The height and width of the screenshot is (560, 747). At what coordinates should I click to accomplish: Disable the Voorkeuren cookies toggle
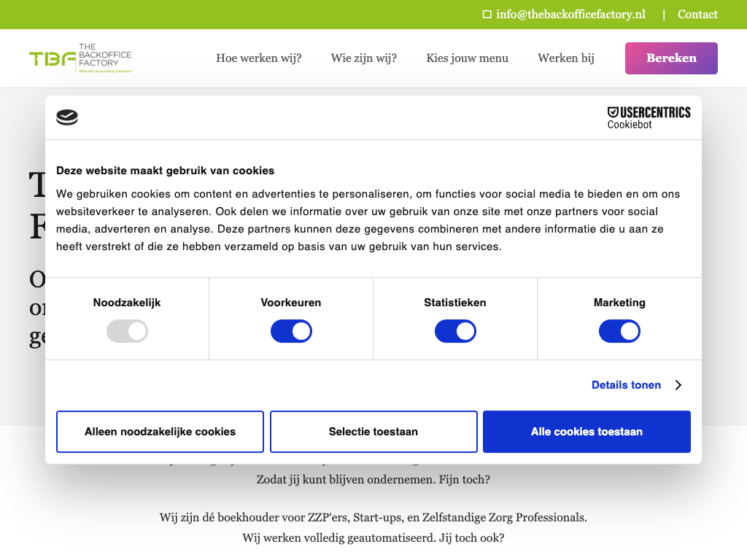click(x=291, y=332)
